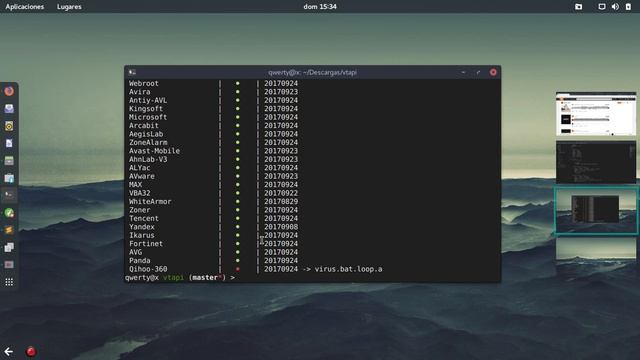Viewport: 640px width, 360px height.
Task: Click the 'Antiy-AVL' text
Action: [148, 100]
